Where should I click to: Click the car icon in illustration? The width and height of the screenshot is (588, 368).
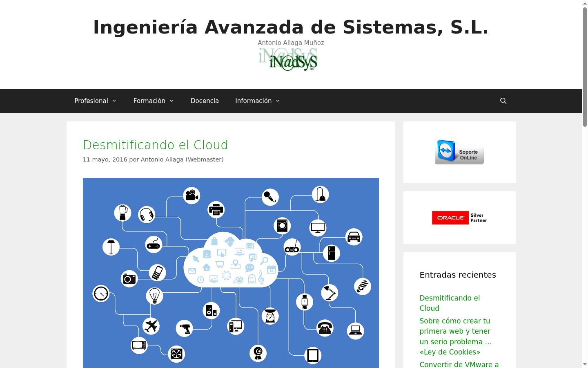pyautogui.click(x=354, y=237)
